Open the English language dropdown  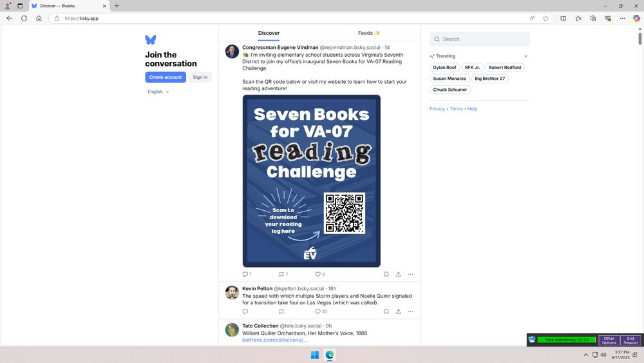click(158, 92)
